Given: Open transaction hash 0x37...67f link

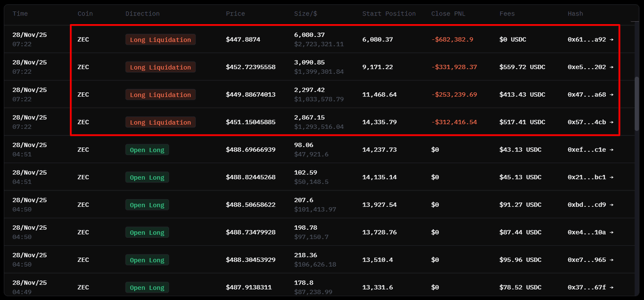Looking at the screenshot, I should click(x=590, y=288).
